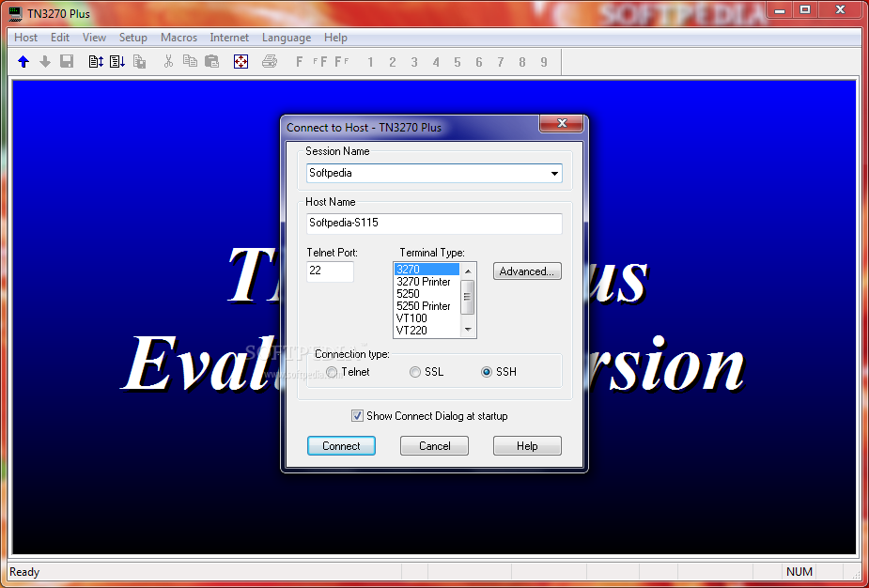Click toolbar session number 1
This screenshot has width=869, height=588.
370,62
